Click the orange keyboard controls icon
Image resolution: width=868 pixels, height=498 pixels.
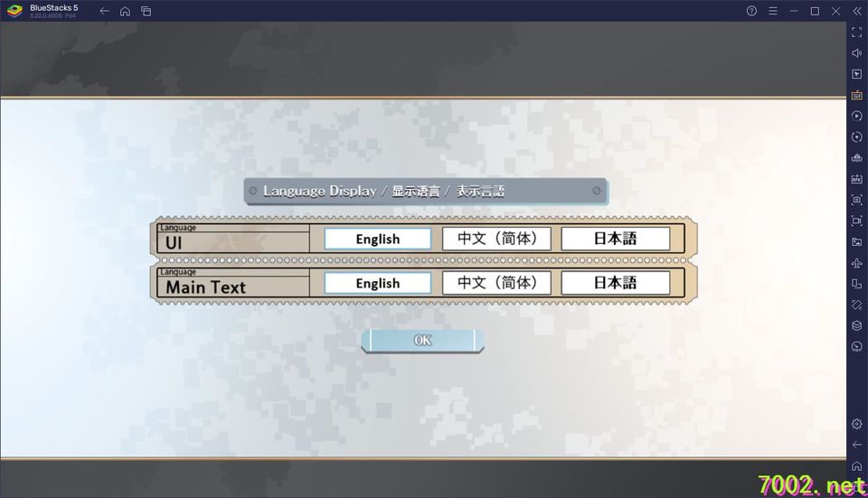tap(857, 95)
